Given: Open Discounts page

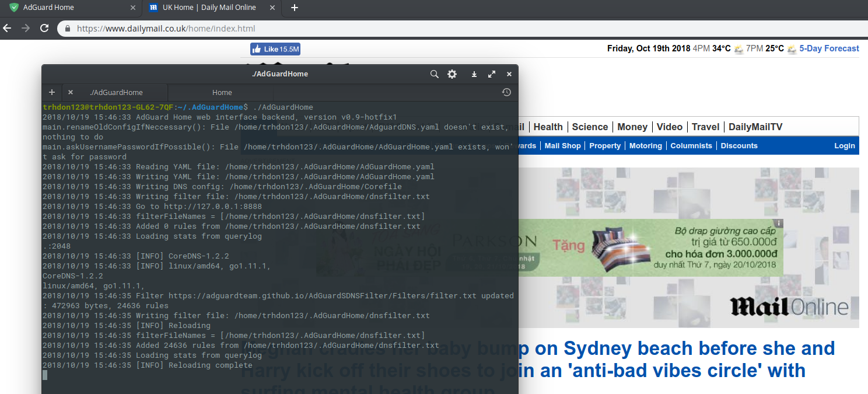Looking at the screenshot, I should point(739,146).
